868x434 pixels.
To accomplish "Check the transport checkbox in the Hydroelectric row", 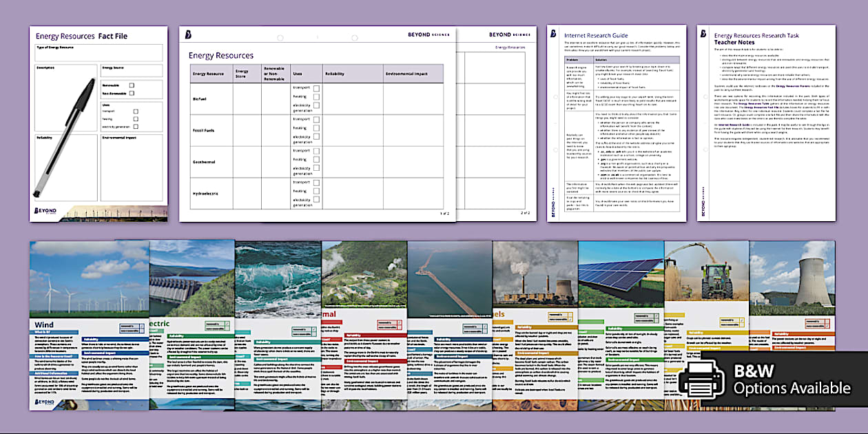I will 316,183.
